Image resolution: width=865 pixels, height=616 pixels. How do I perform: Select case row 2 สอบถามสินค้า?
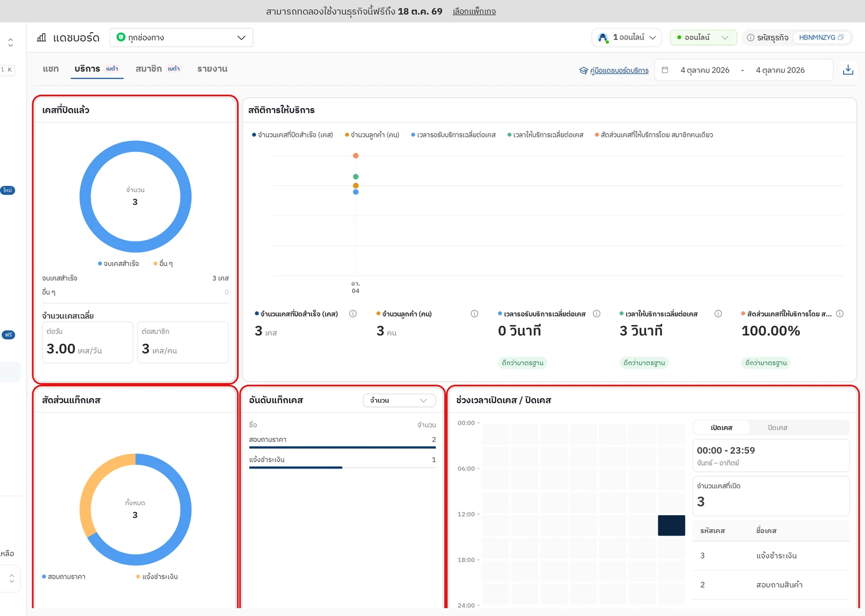[771, 585]
